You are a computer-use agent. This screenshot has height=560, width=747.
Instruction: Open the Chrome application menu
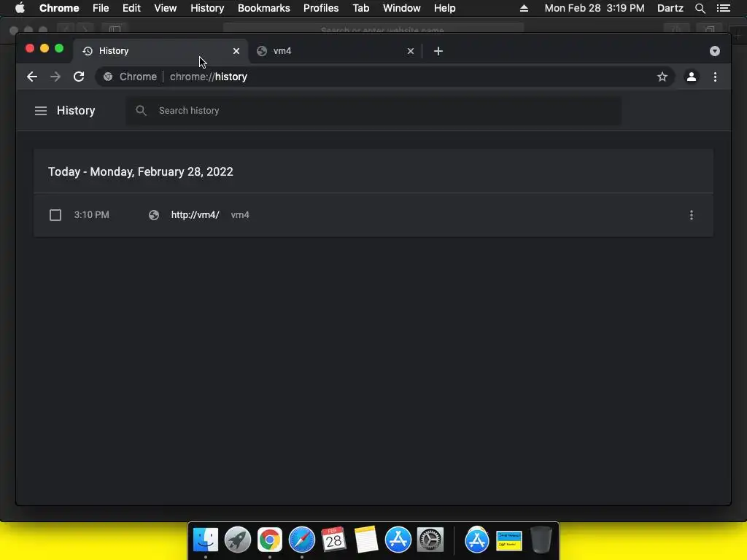tap(59, 8)
